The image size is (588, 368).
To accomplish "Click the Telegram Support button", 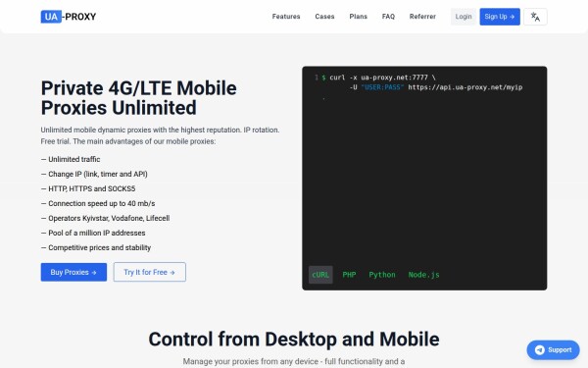I will pyautogui.click(x=553, y=350).
